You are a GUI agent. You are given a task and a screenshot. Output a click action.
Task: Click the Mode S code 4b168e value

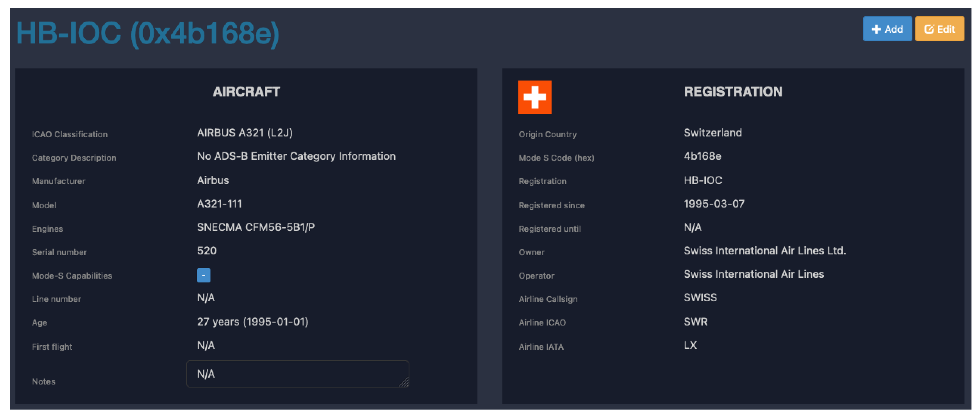702,156
